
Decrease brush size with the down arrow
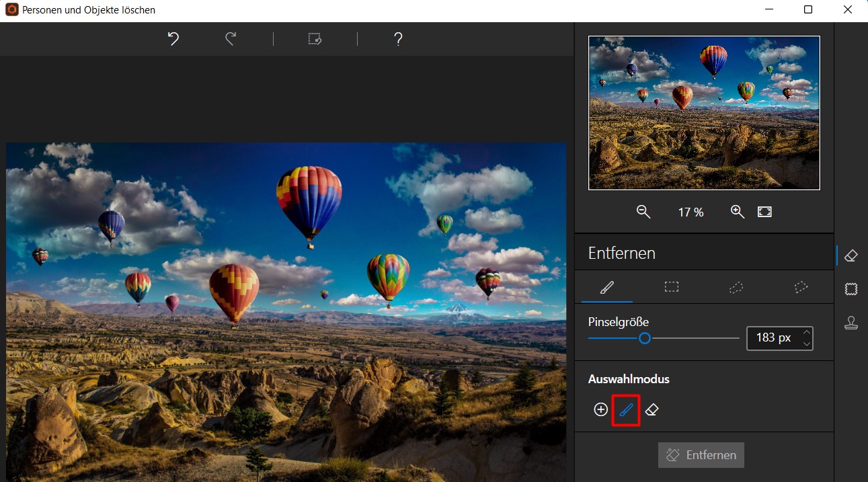point(807,344)
